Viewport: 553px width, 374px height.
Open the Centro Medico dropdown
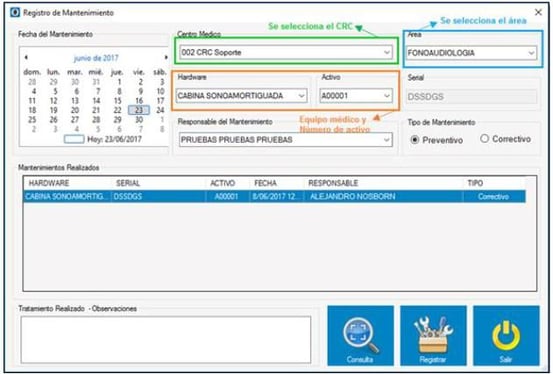coord(286,52)
